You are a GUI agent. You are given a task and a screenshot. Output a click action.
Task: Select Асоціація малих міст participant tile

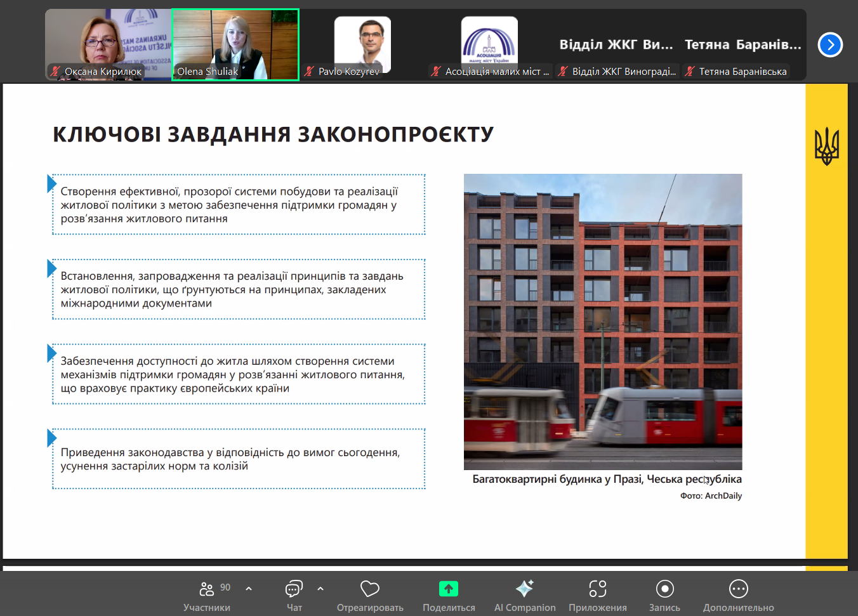(x=489, y=44)
